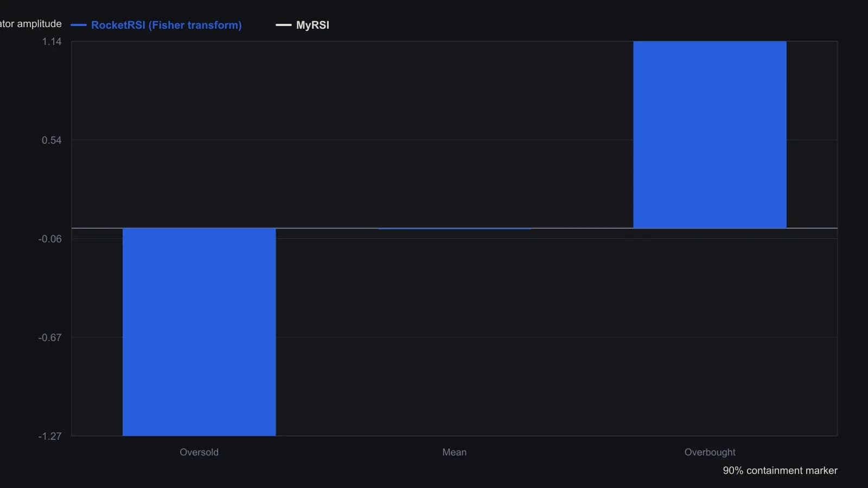Click the 0.54 y-axis tick label
The image size is (868, 488).
click(x=52, y=140)
